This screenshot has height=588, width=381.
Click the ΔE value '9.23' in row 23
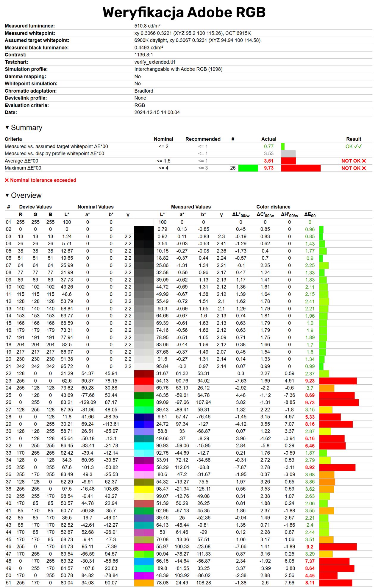[310, 381]
